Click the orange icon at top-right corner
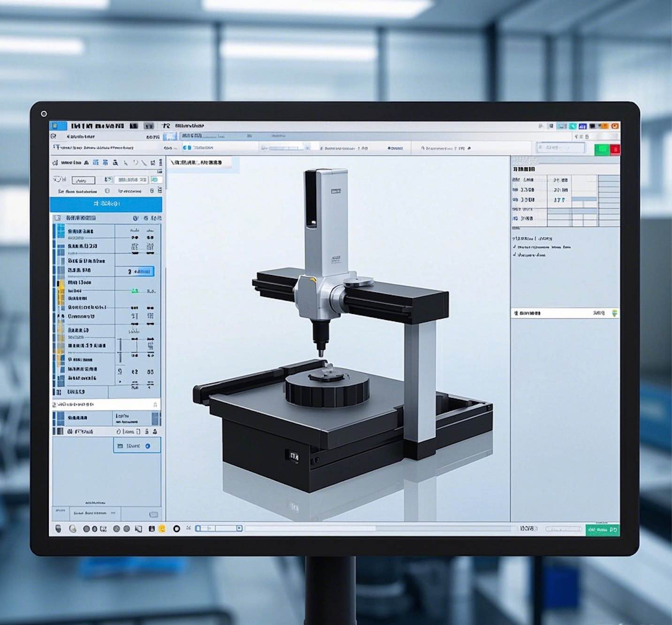 tap(615, 126)
